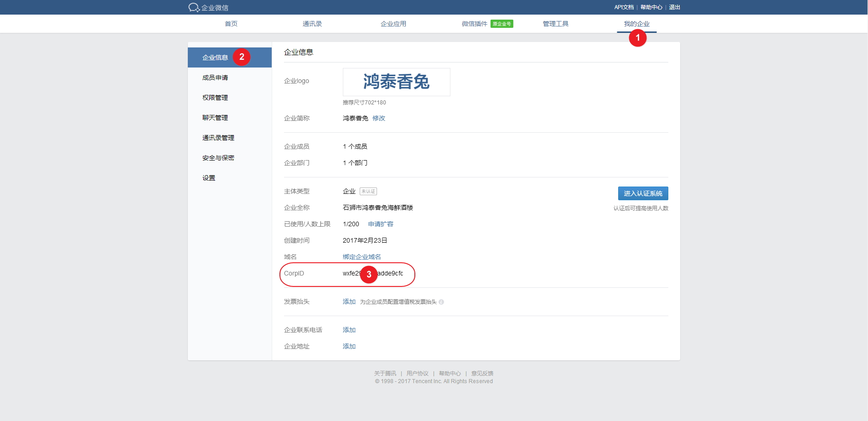Open 设置 in the sidebar
This screenshot has height=421, width=868.
point(230,178)
